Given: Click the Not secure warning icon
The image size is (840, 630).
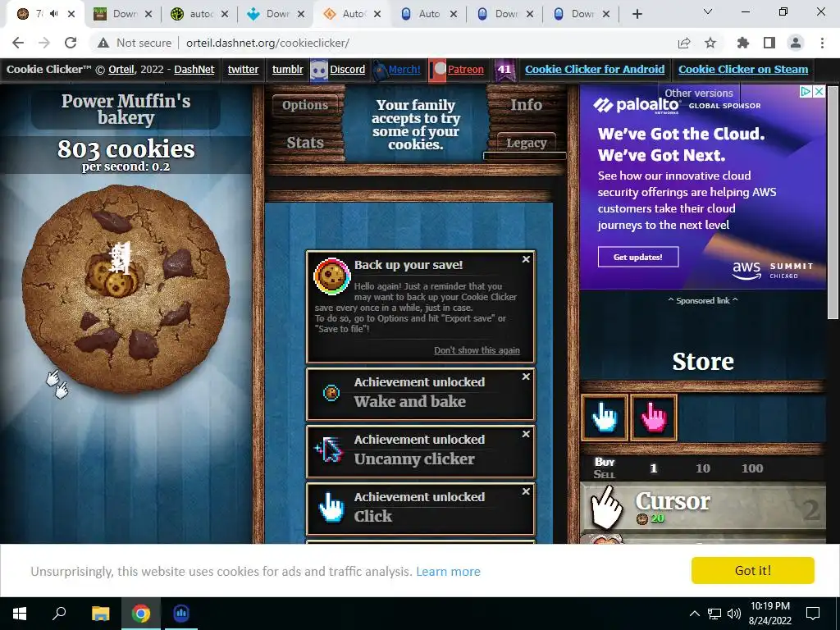Looking at the screenshot, I should pos(103,43).
